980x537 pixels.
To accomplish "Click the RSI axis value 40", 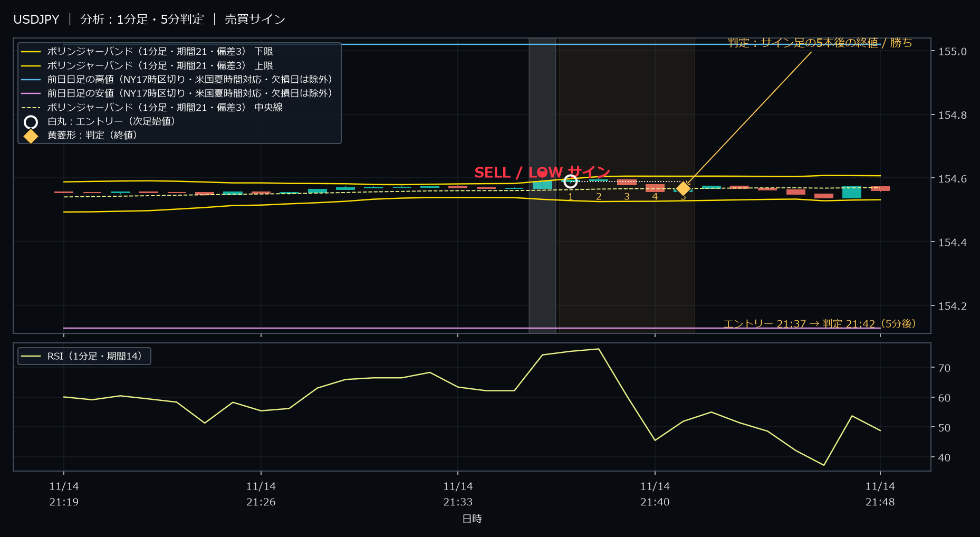I will [x=944, y=458].
